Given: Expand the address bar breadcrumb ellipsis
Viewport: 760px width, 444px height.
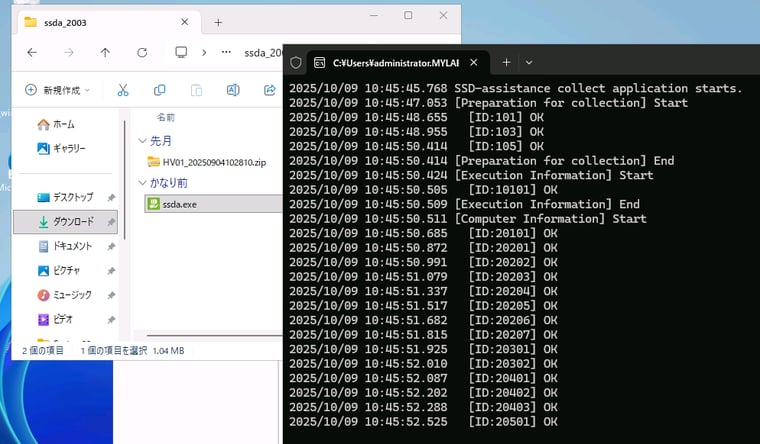Looking at the screenshot, I should point(227,52).
